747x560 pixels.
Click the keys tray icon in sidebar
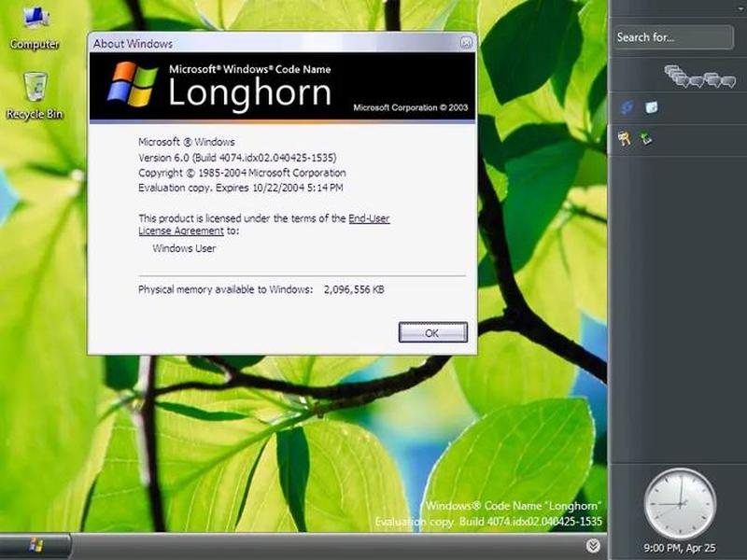click(x=625, y=138)
